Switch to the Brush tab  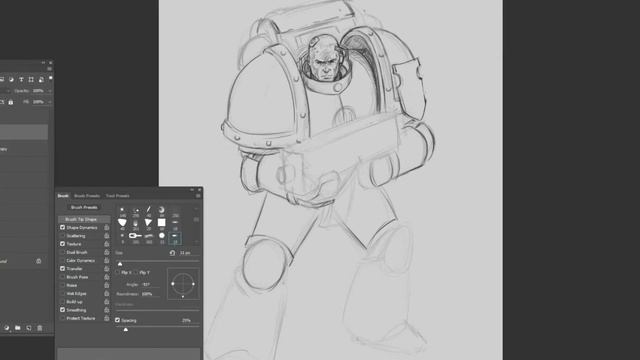coord(63,196)
